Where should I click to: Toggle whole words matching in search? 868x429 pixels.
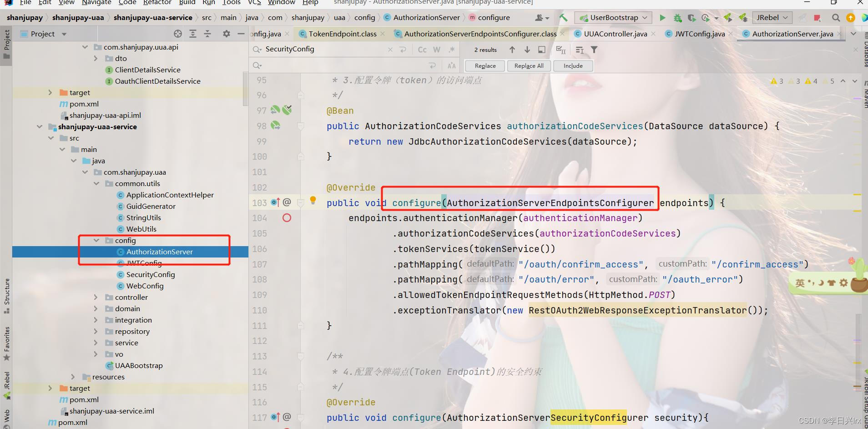pos(437,49)
